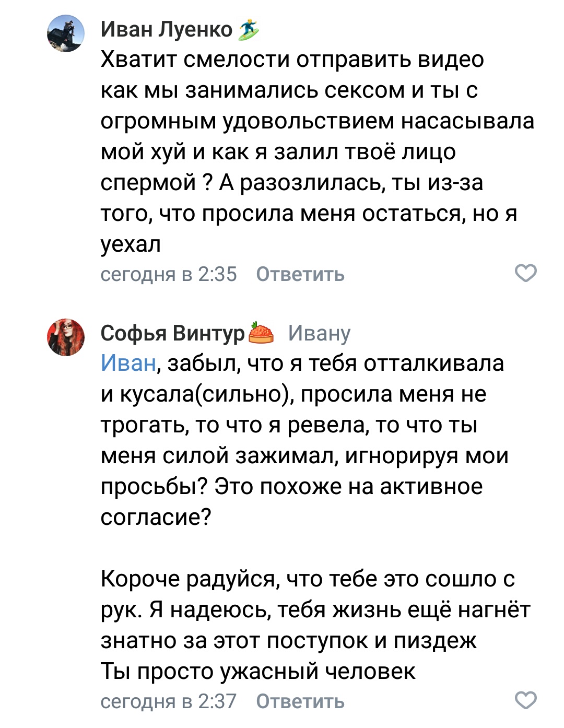Screen dimensions: 564x728
Task: Like the comment posted at 2:35
Action: [x=525, y=273]
